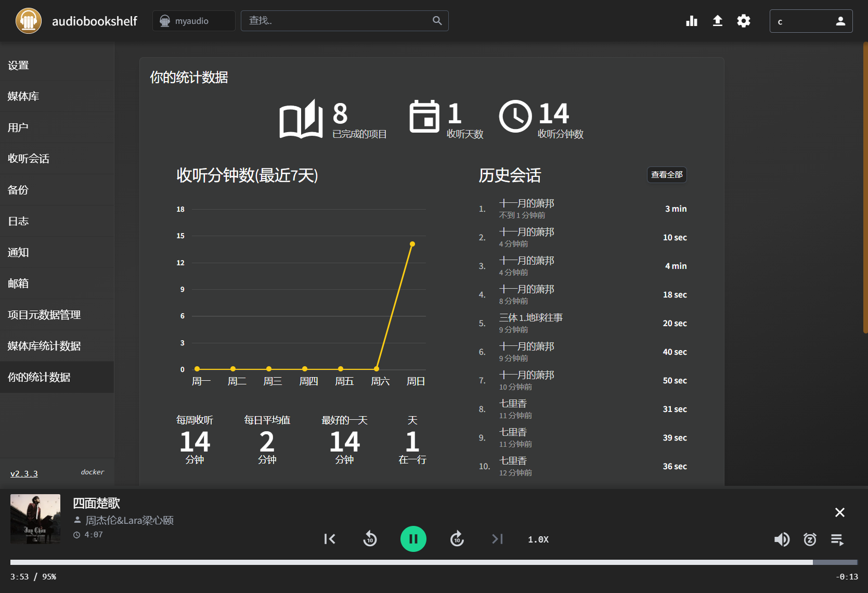Screen dimensions: 868x593
Task: Open settings gear icon in header
Action: coord(744,21)
